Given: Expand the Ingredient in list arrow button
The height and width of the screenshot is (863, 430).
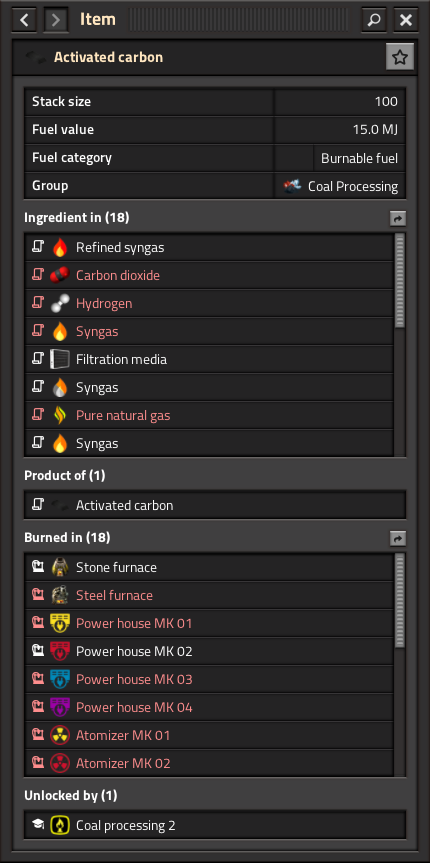Looking at the screenshot, I should (x=398, y=219).
